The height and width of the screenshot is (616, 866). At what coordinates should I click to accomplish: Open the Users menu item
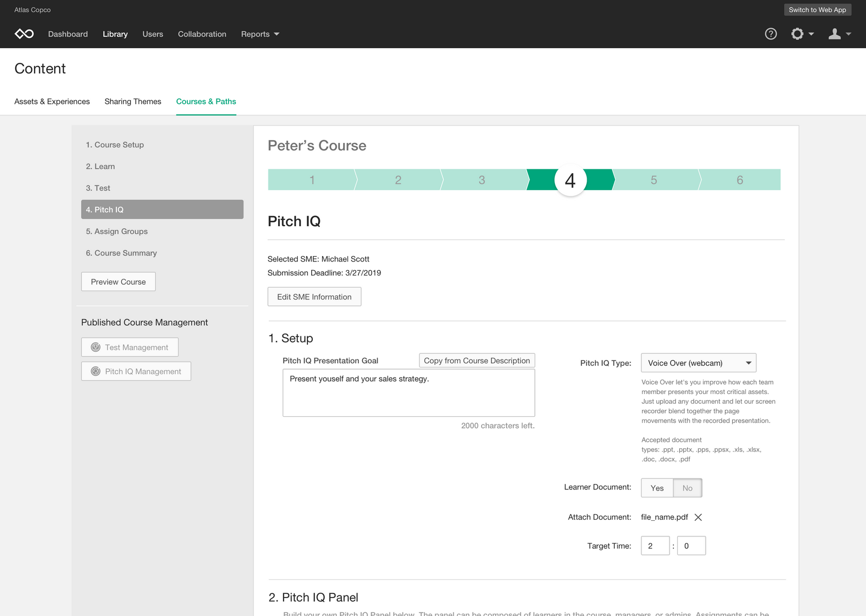pos(153,34)
